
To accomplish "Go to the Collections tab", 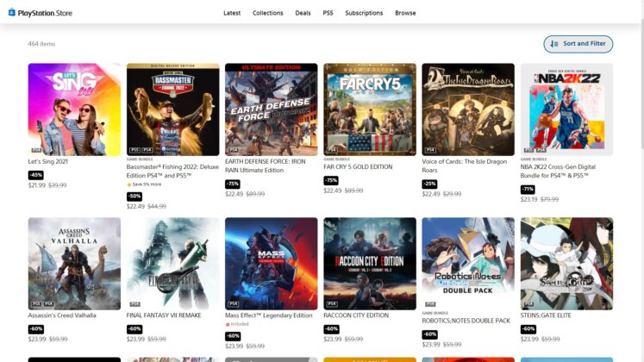I will (x=267, y=13).
